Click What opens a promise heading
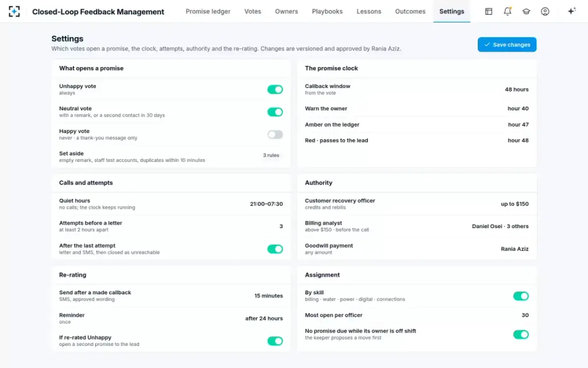This screenshot has width=588, height=368. [x=91, y=68]
